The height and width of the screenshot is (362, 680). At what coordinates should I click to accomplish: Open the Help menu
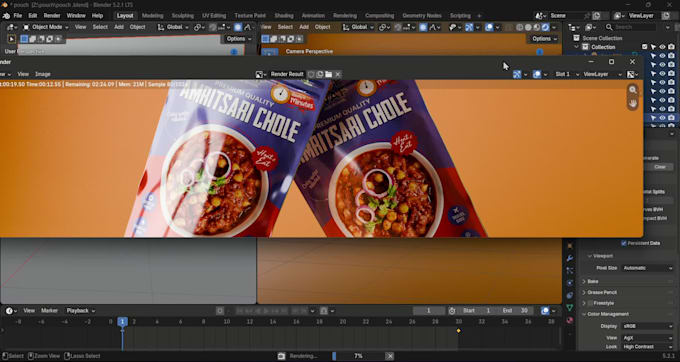98,16
